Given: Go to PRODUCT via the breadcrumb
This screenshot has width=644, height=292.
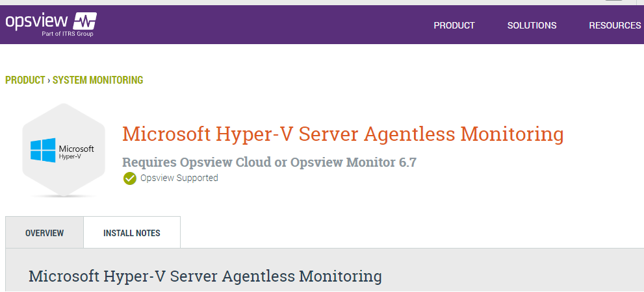Looking at the screenshot, I should (x=25, y=80).
